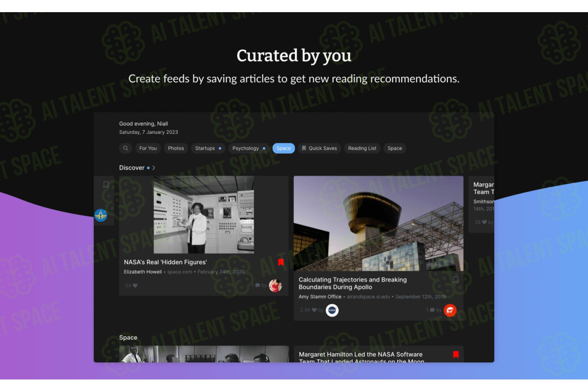Viewport: 588px width, 392px height.
Task: Open mission control photo under Space section
Action: [x=204, y=354]
